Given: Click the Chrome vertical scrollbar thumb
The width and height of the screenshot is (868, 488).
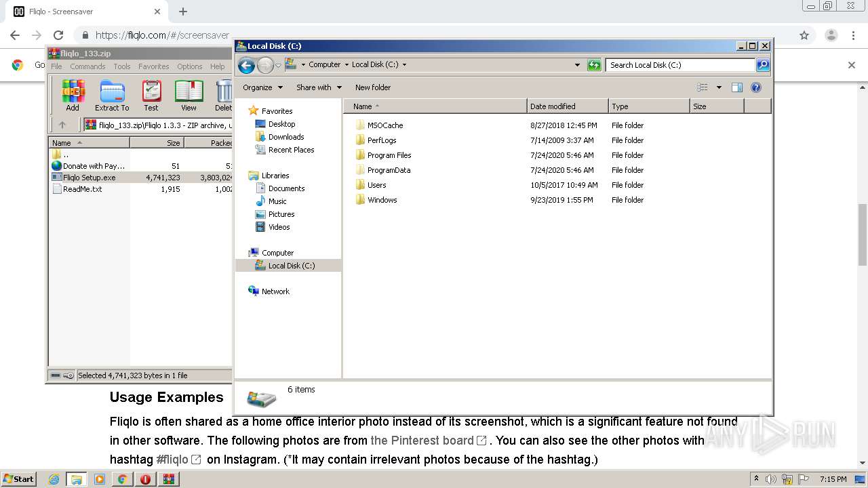Looking at the screenshot, I should coord(863,235).
